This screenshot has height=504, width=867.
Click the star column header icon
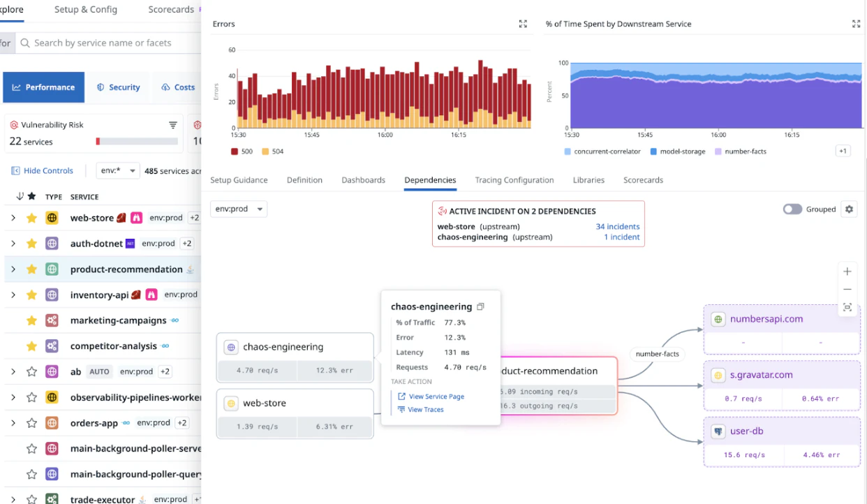coord(31,197)
